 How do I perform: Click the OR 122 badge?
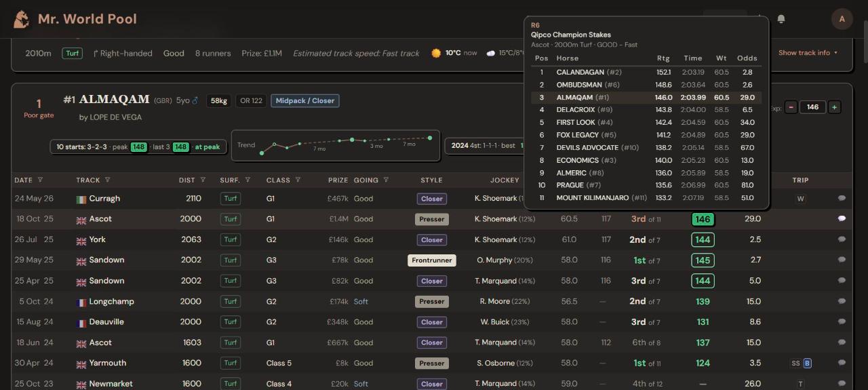coord(252,101)
